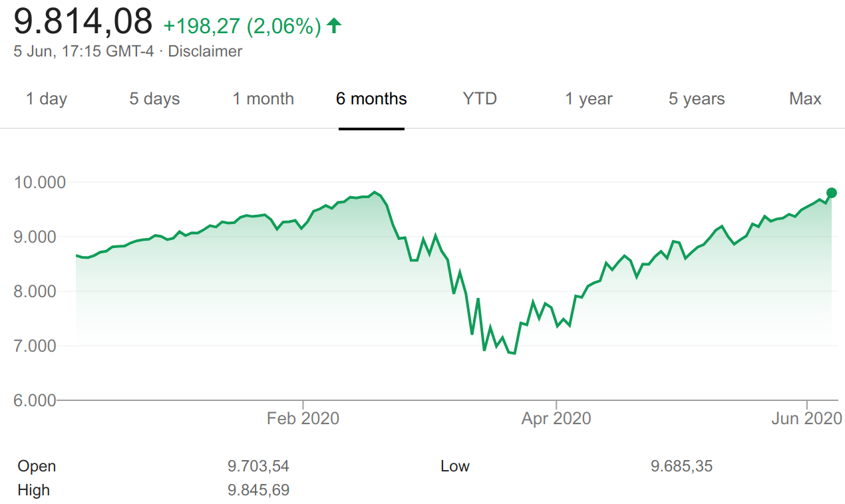Image resolution: width=845 pixels, height=504 pixels.
Task: Switch to the 1 year tab
Action: click(588, 99)
